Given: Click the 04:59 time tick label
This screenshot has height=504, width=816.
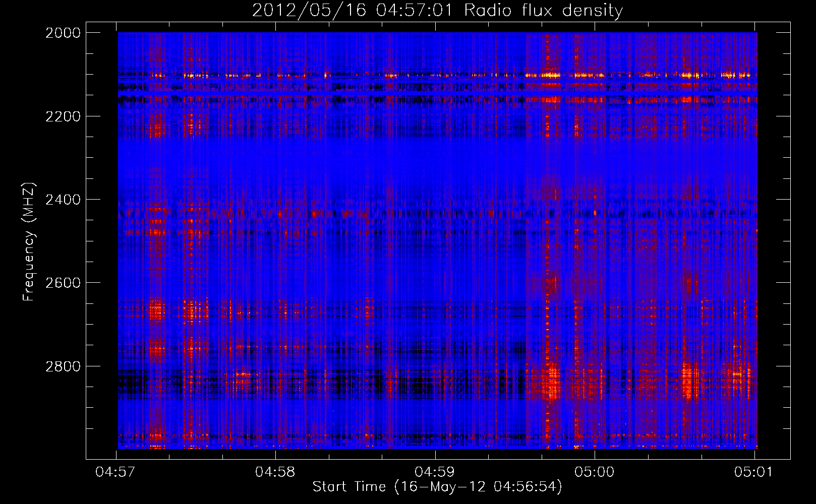Looking at the screenshot, I should 435,472.
